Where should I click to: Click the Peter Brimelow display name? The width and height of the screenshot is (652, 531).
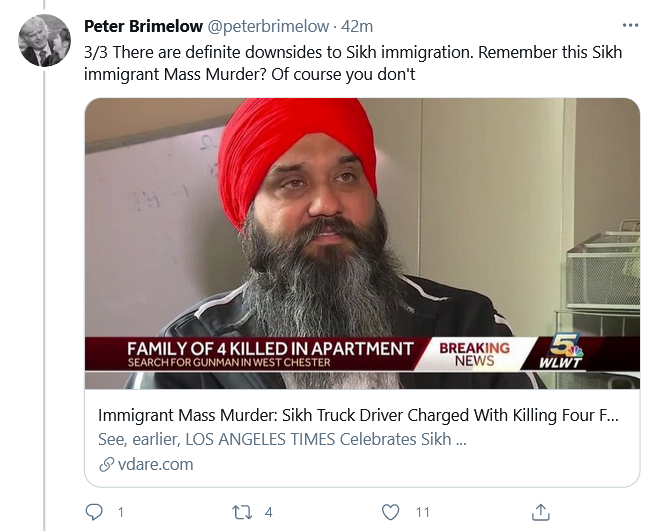(143, 26)
